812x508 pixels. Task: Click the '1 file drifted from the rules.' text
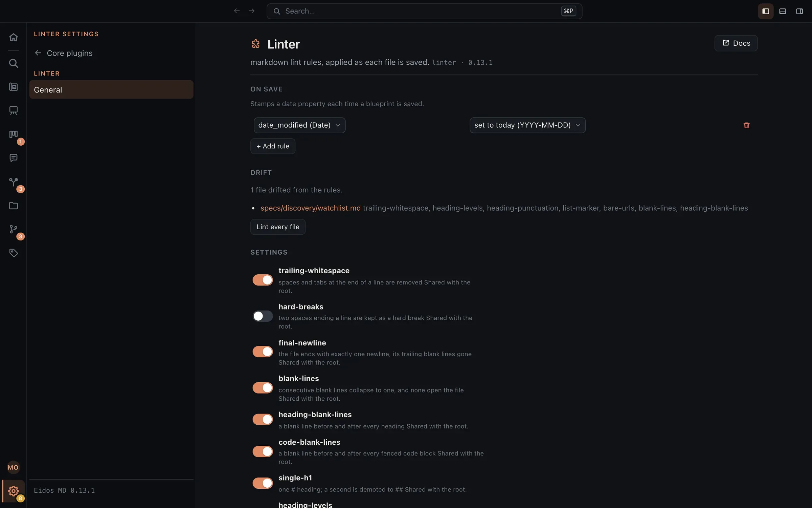(296, 190)
